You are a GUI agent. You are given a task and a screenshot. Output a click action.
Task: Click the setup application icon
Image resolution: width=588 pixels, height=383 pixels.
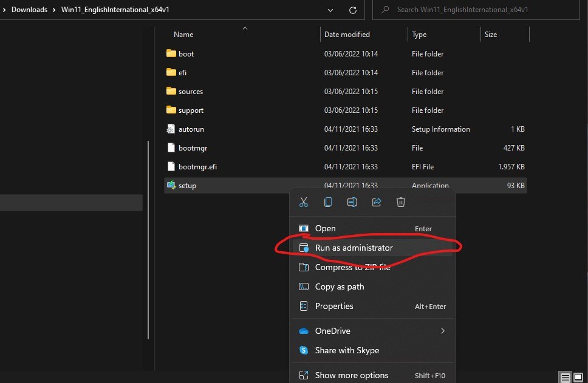coord(171,185)
